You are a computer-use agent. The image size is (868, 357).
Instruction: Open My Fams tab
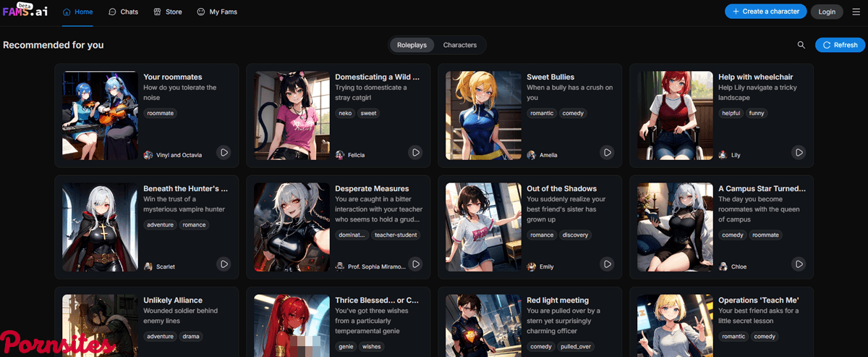click(217, 12)
